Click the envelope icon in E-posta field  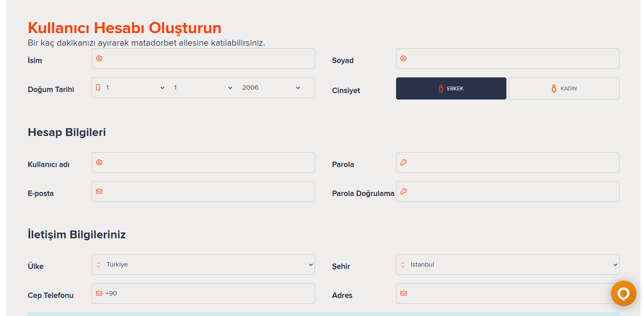99,191
